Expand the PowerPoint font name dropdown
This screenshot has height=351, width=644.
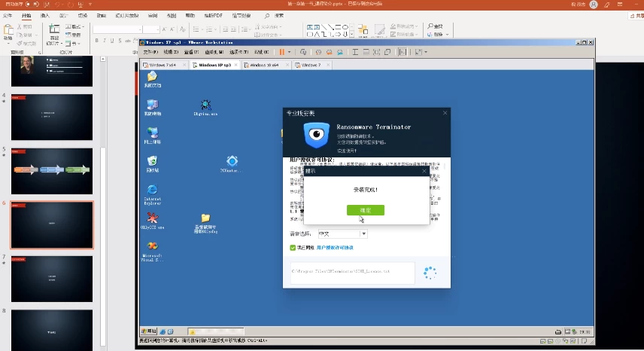coord(161,30)
